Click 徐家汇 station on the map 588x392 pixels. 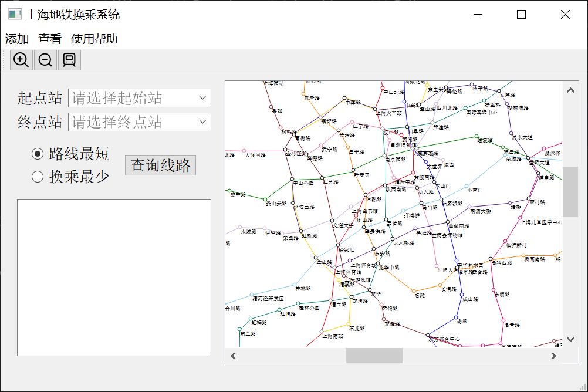[x=338, y=245]
